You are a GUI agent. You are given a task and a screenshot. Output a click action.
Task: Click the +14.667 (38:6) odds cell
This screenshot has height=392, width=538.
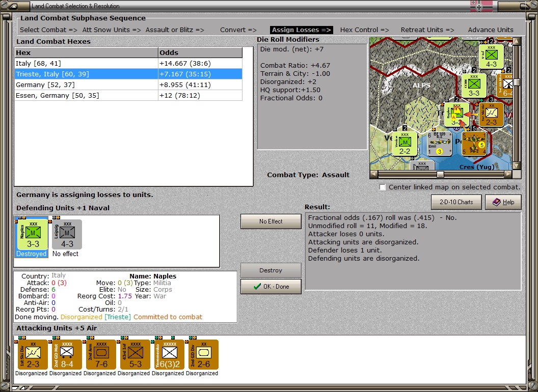tap(200, 64)
